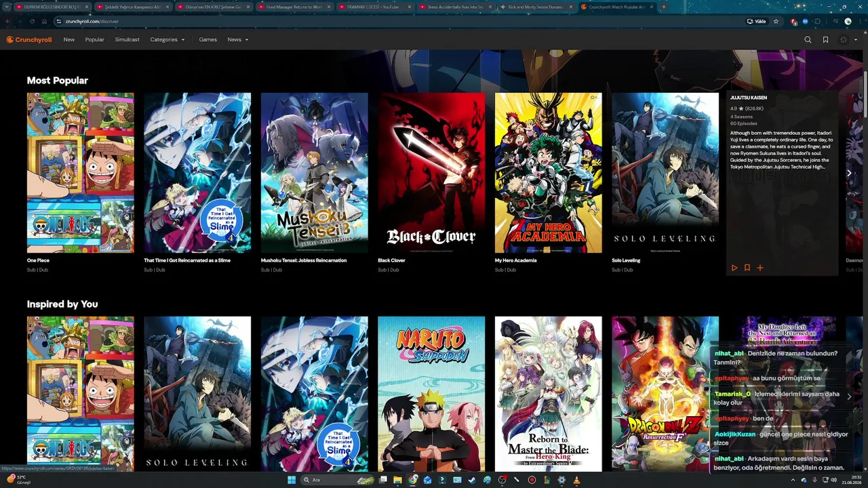Expand the News dropdown
Image resolution: width=868 pixels, height=488 pixels.
point(238,40)
